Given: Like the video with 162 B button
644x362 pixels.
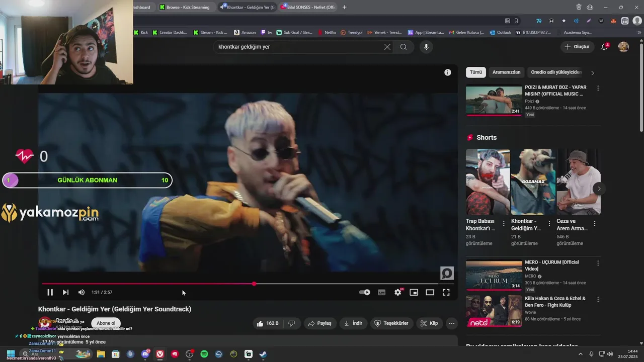Looking at the screenshot, I should click(x=267, y=323).
